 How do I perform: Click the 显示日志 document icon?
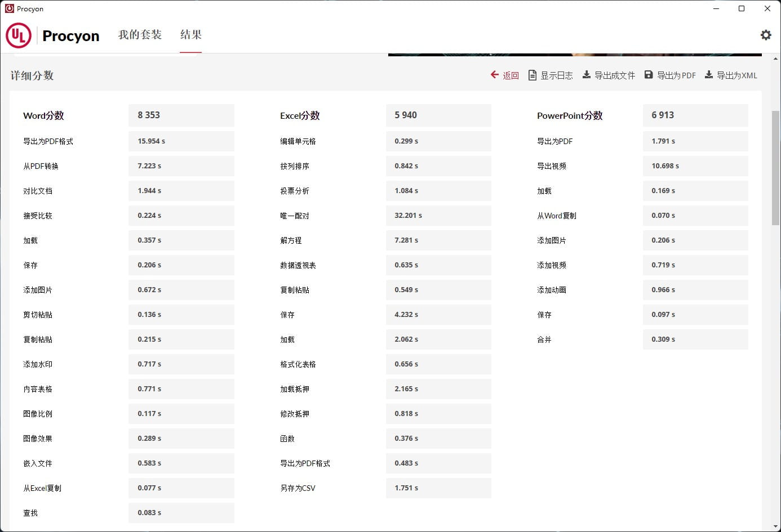(532, 75)
